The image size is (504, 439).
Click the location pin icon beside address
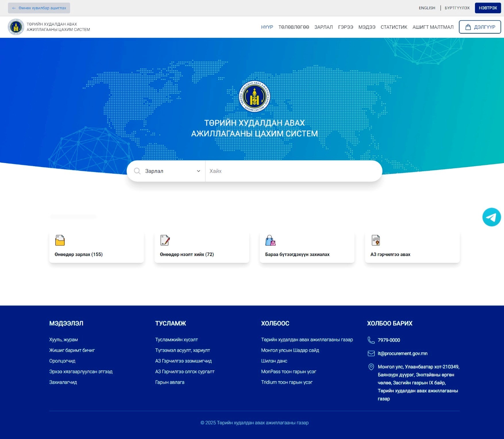(x=371, y=367)
